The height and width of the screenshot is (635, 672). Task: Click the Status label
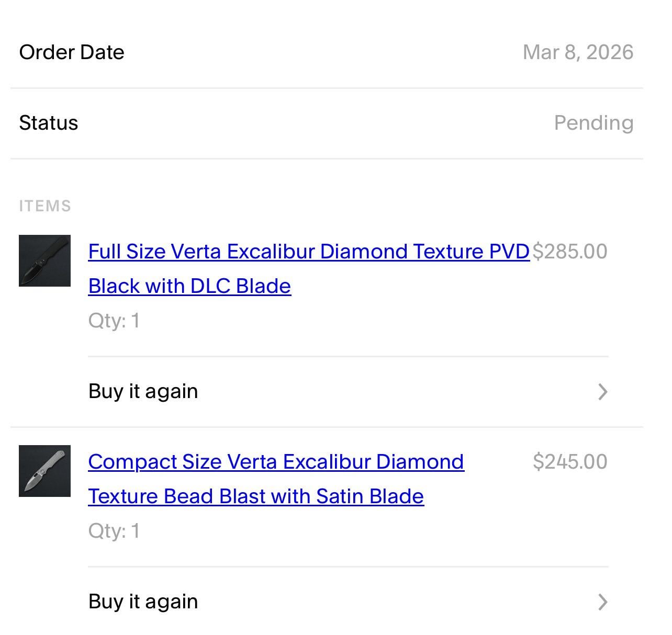click(49, 123)
